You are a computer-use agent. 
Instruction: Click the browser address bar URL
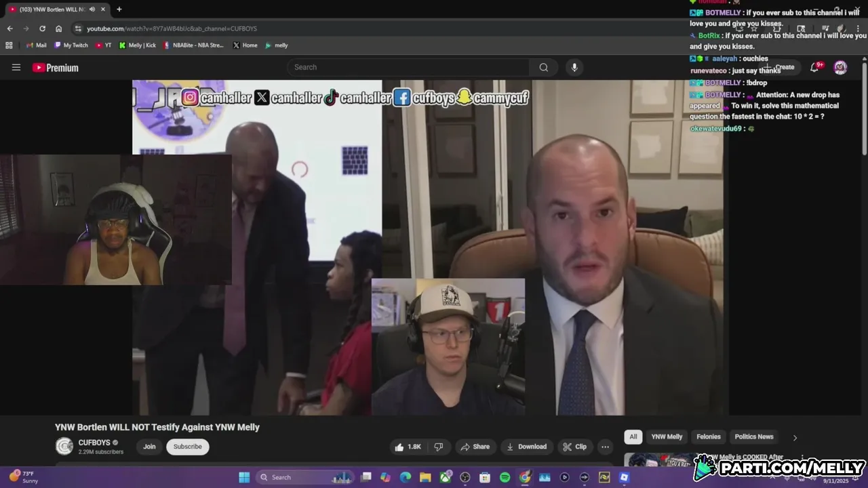172,28
